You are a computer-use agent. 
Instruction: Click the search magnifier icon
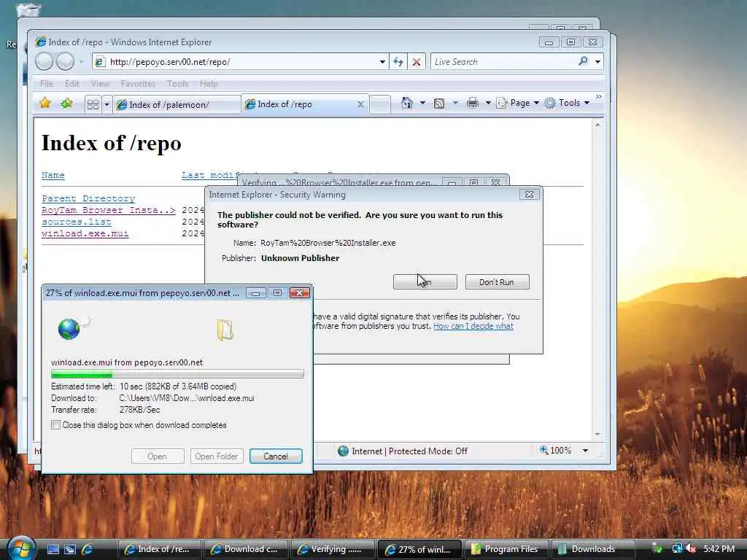(x=583, y=61)
